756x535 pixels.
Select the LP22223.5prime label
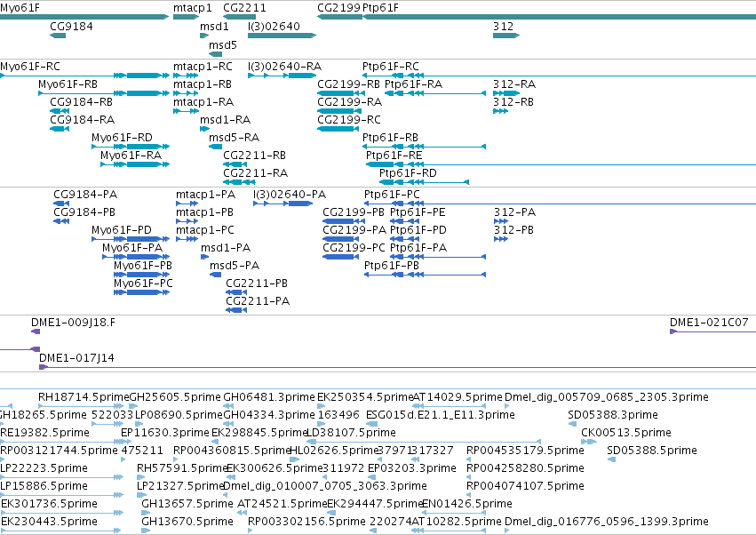(44, 468)
